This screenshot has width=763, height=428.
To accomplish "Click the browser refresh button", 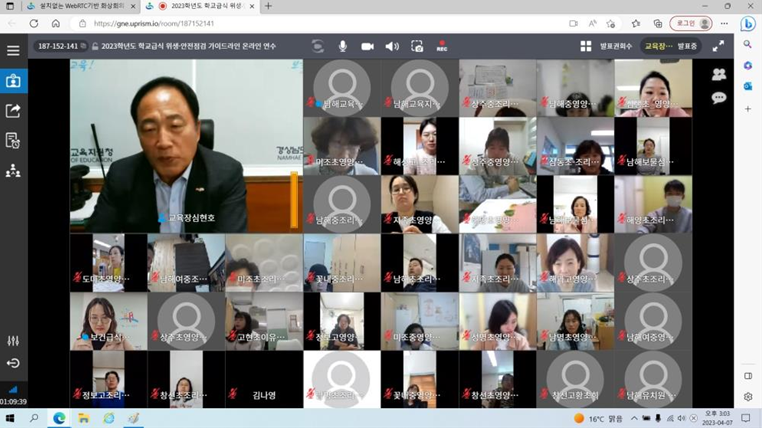I will tap(34, 23).
